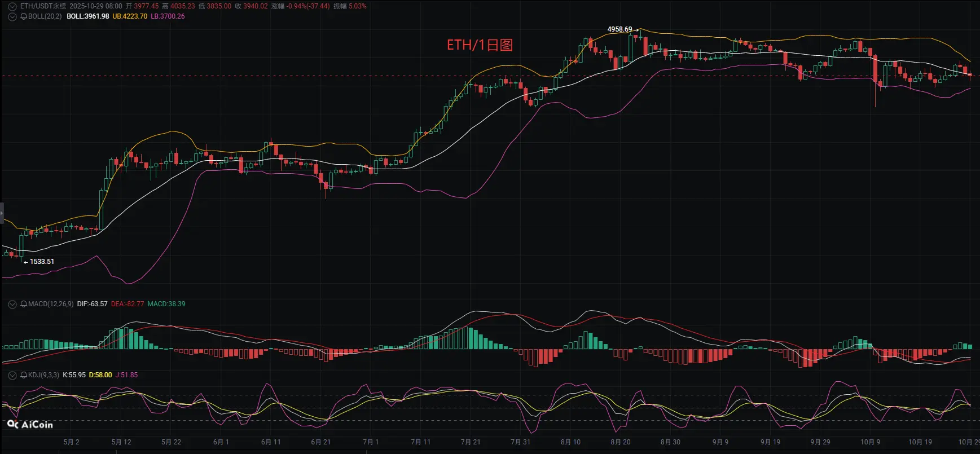
Task: Click the 5月 12 date label
Action: click(x=121, y=442)
